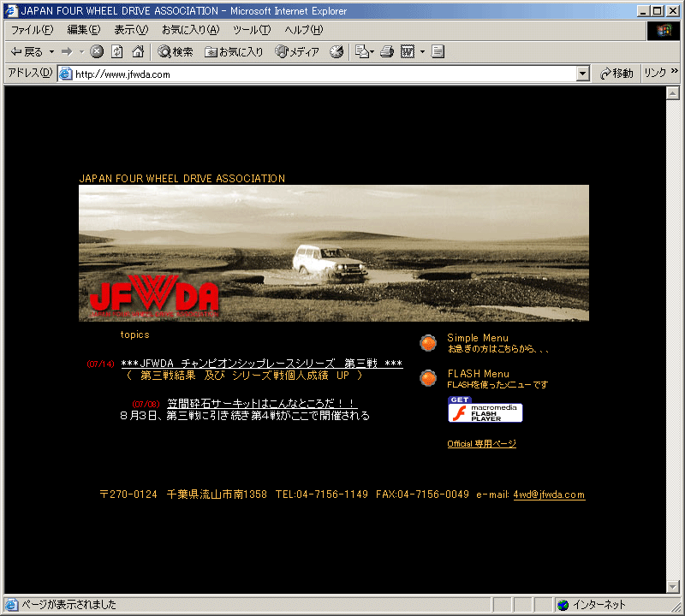Click the 'JAPAN FOUR WHEEL DRIVE ASSOCIATION' heading above banner
This screenshot has height=616, width=685.
click(182, 179)
